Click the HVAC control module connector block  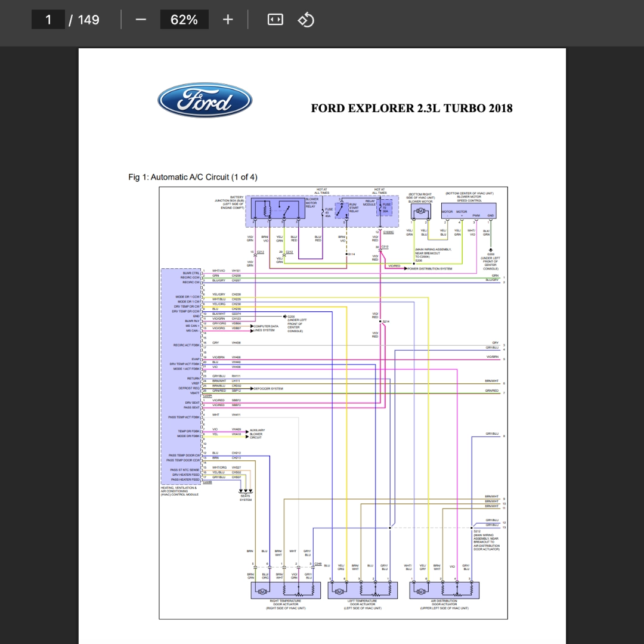point(181,377)
